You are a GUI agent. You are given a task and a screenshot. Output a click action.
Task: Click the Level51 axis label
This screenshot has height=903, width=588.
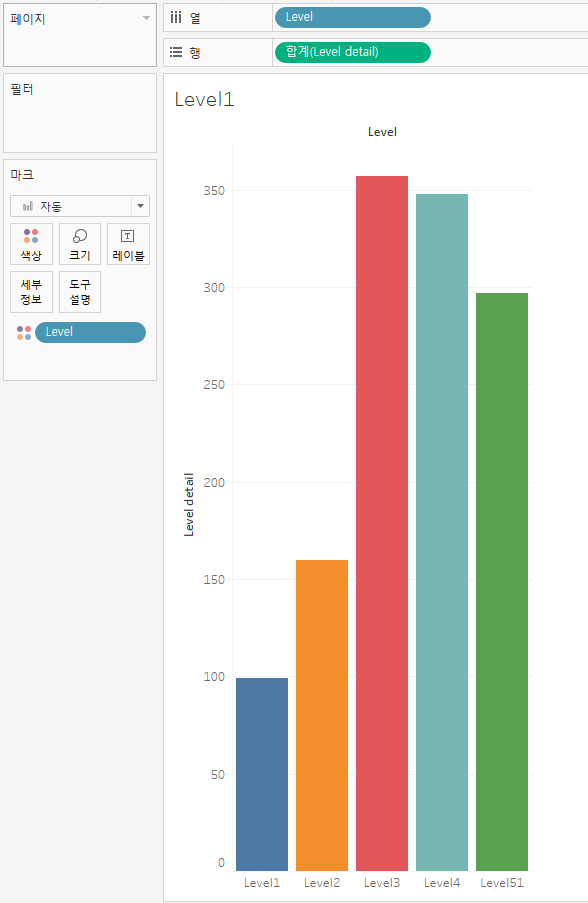tap(502, 883)
